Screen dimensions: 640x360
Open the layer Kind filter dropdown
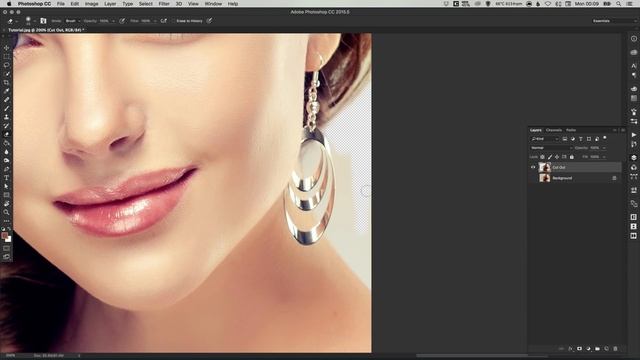point(545,139)
